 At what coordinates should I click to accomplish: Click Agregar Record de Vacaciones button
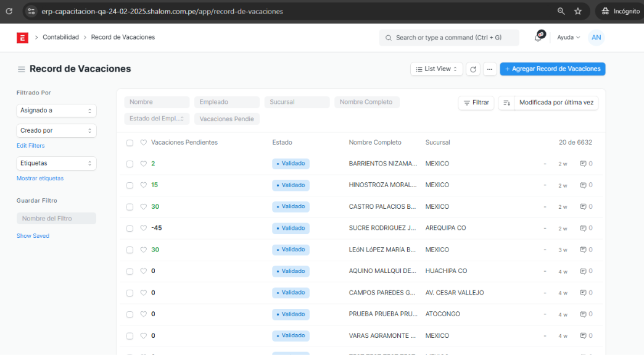[552, 69]
